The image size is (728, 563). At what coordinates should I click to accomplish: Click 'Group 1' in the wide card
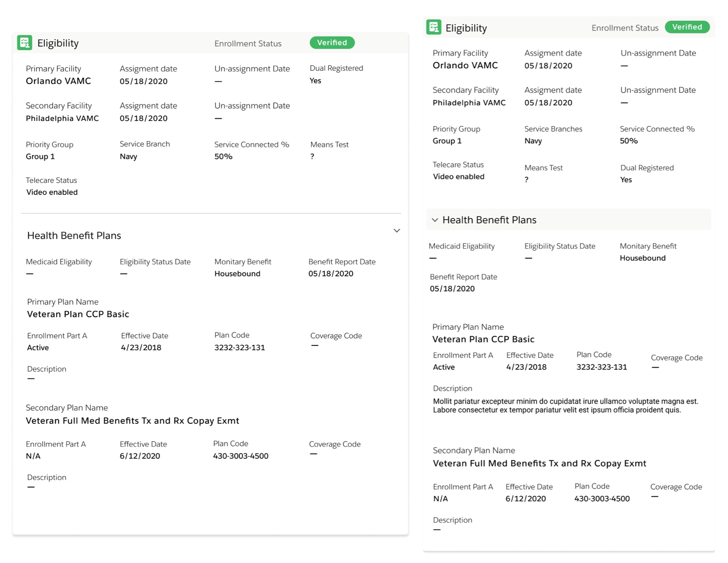(x=40, y=157)
